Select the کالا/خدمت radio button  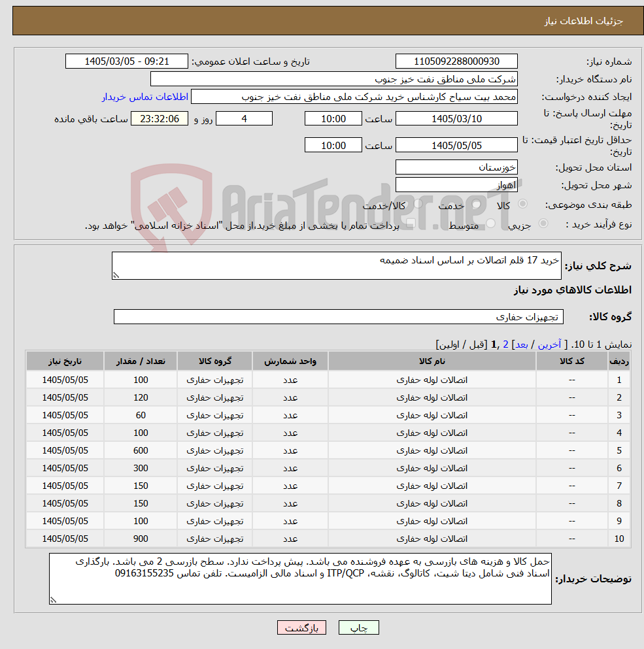(418, 204)
